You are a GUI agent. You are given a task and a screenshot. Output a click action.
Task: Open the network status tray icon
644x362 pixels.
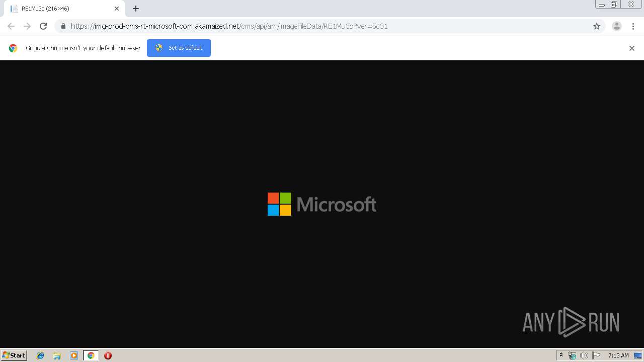[x=572, y=355]
